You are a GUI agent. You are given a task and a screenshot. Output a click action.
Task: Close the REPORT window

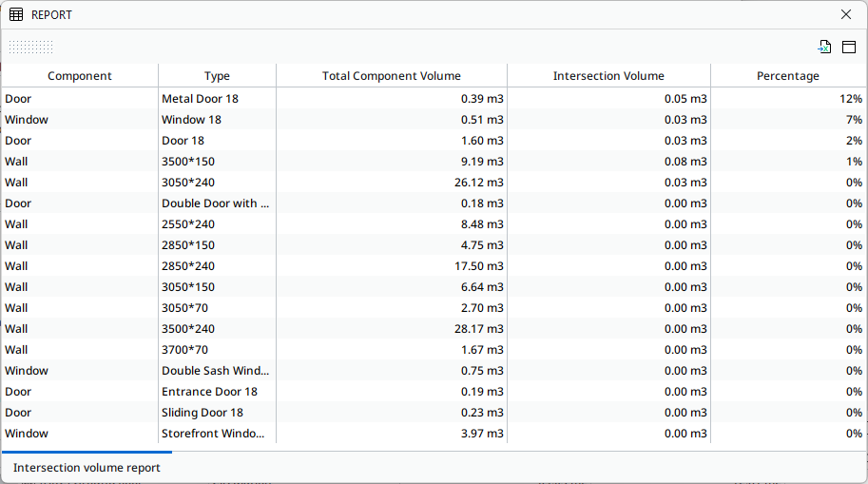tap(846, 14)
